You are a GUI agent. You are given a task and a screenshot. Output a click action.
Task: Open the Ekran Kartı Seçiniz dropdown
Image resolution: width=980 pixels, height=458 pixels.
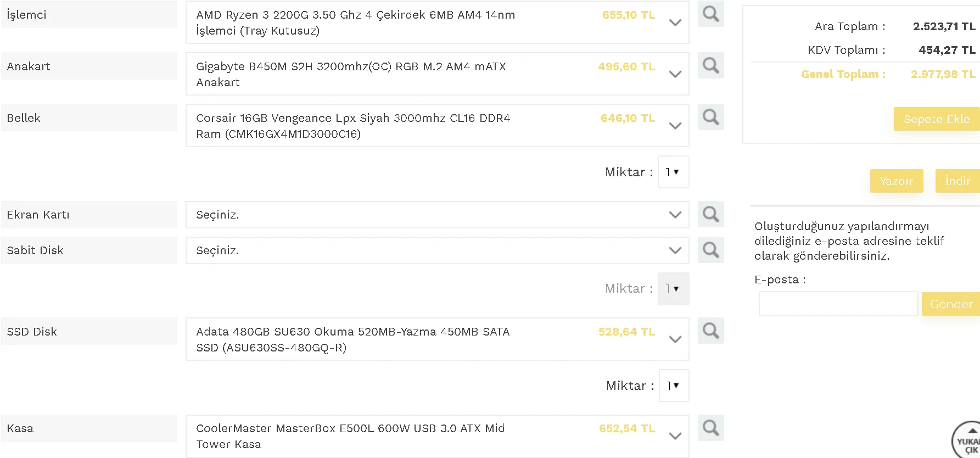pyautogui.click(x=675, y=215)
